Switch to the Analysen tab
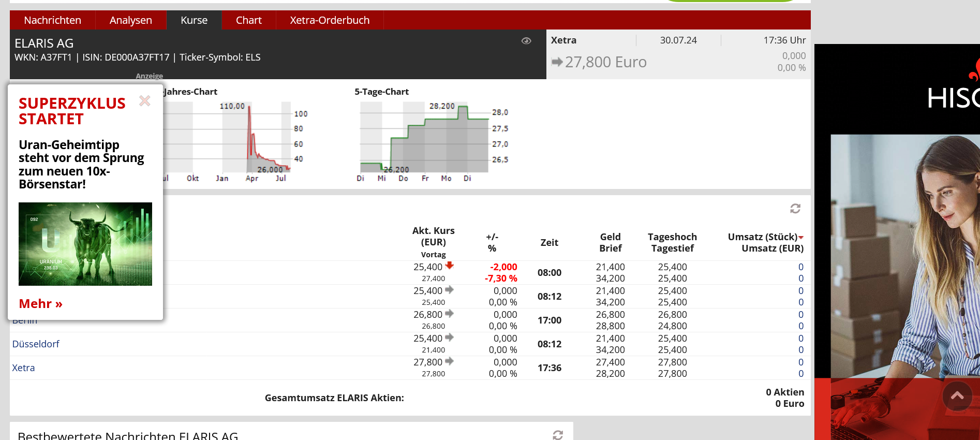This screenshot has height=440, width=980. tap(130, 20)
